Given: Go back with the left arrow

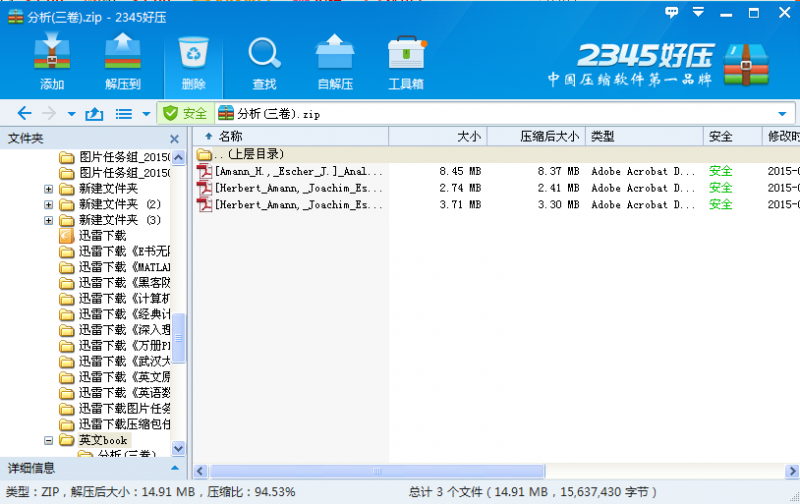Looking at the screenshot, I should [x=24, y=113].
